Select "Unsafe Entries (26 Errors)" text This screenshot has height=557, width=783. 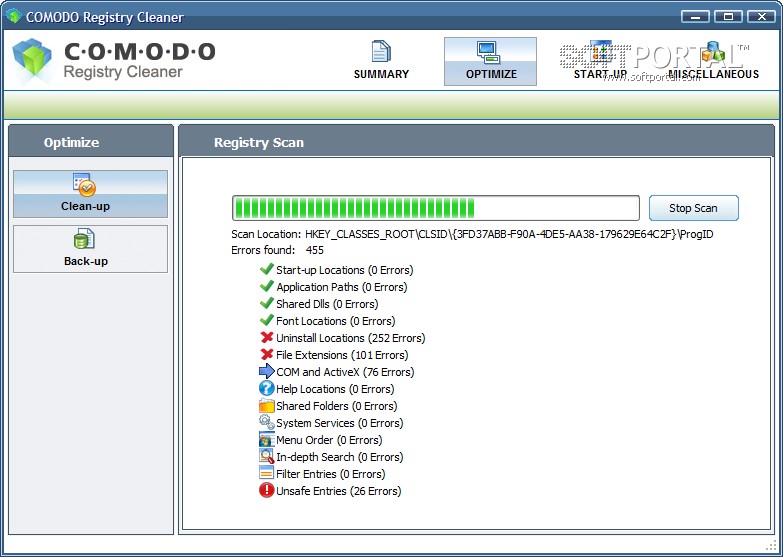pos(339,491)
